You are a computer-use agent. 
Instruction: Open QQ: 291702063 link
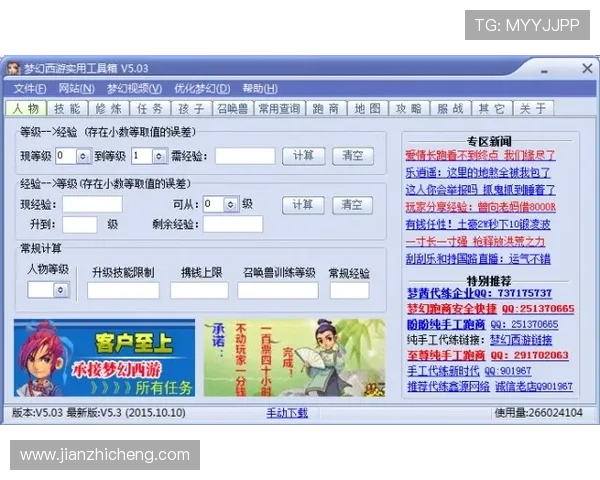click(530, 356)
